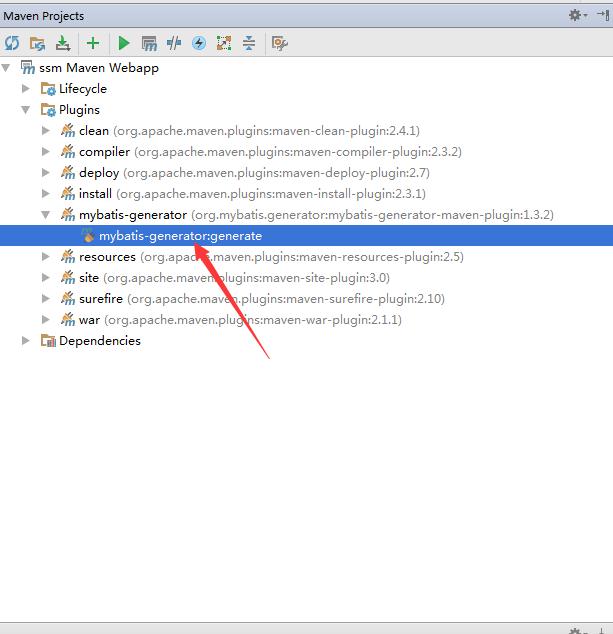Screen dimensions: 613x634
Task: Show dependencies diagram icon
Action: point(224,43)
